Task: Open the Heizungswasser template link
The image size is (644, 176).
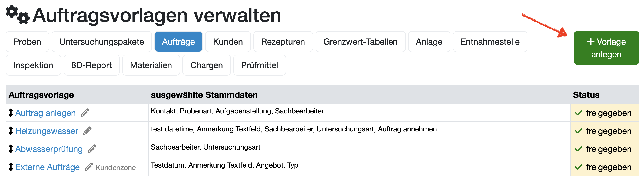Action: [x=47, y=131]
